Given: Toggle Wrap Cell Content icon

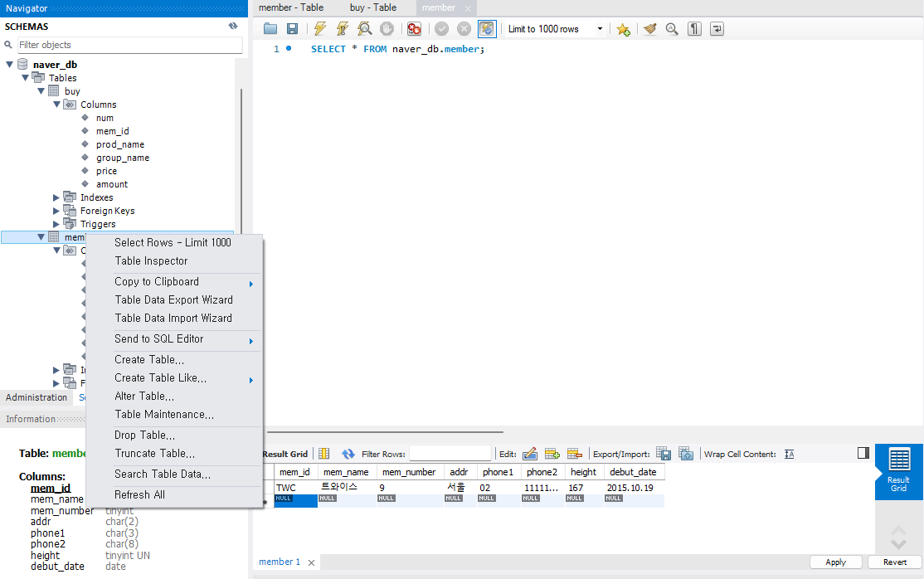Looking at the screenshot, I should (790, 454).
